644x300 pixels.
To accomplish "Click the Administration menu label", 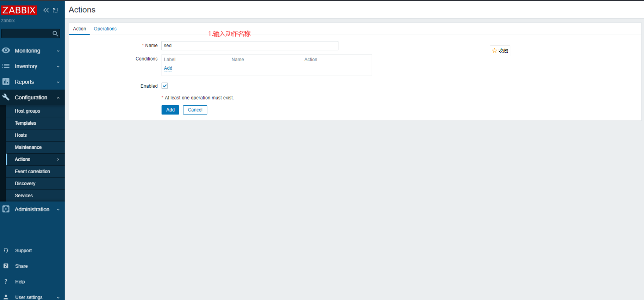I will pos(32,209).
